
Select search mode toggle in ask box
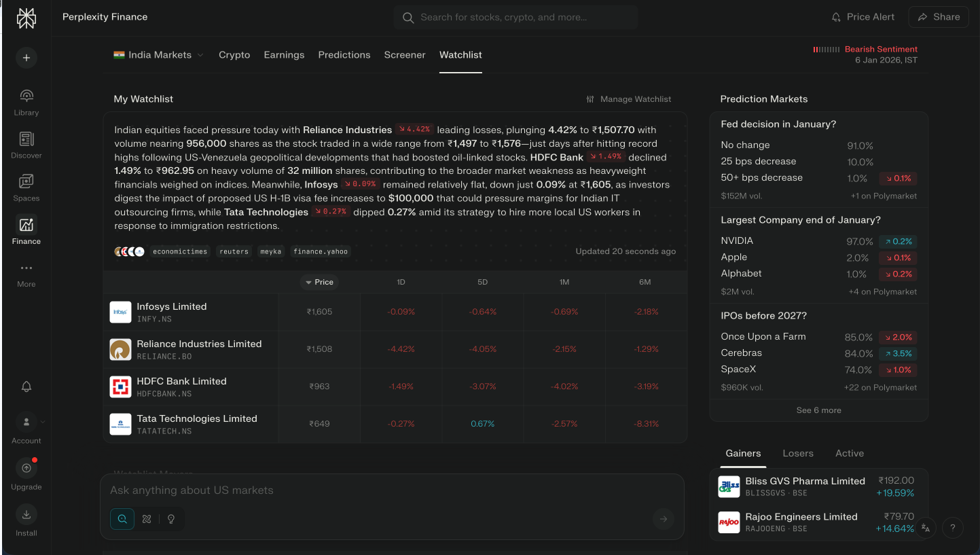[122, 519]
